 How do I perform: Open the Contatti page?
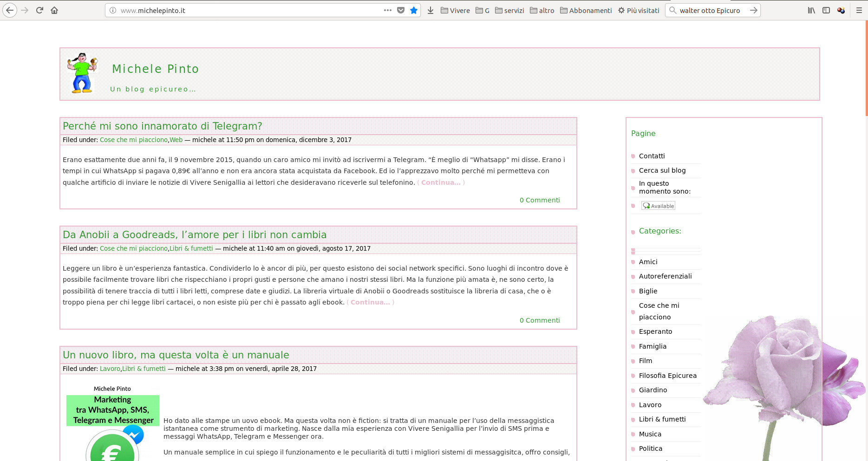pyautogui.click(x=652, y=156)
